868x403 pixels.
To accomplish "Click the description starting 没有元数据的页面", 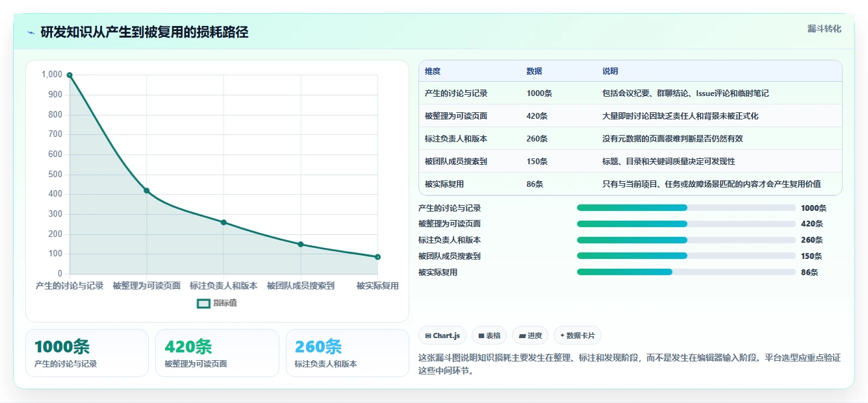I will 672,139.
